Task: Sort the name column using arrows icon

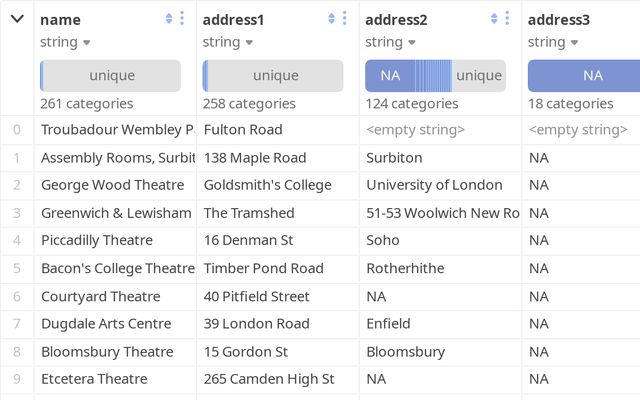Action: tap(168, 19)
